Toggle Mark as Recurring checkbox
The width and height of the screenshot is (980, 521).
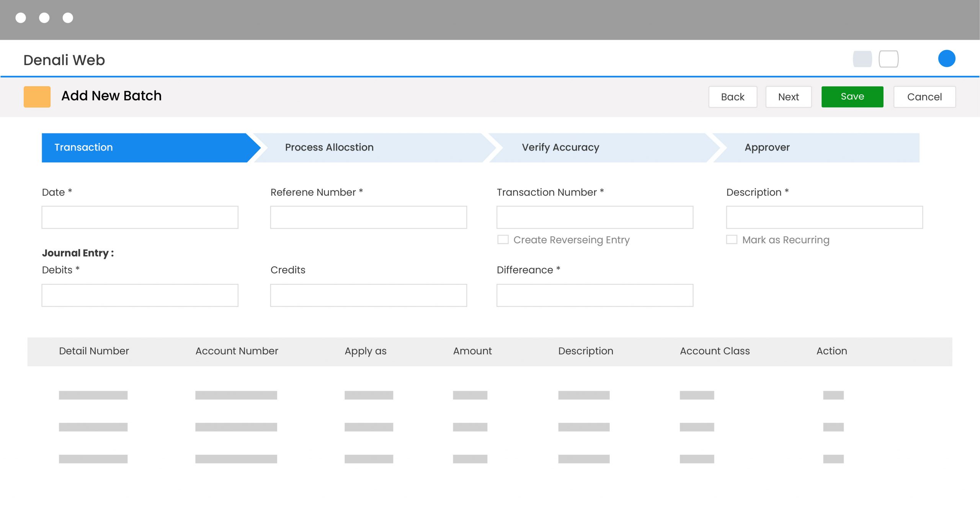(x=731, y=240)
